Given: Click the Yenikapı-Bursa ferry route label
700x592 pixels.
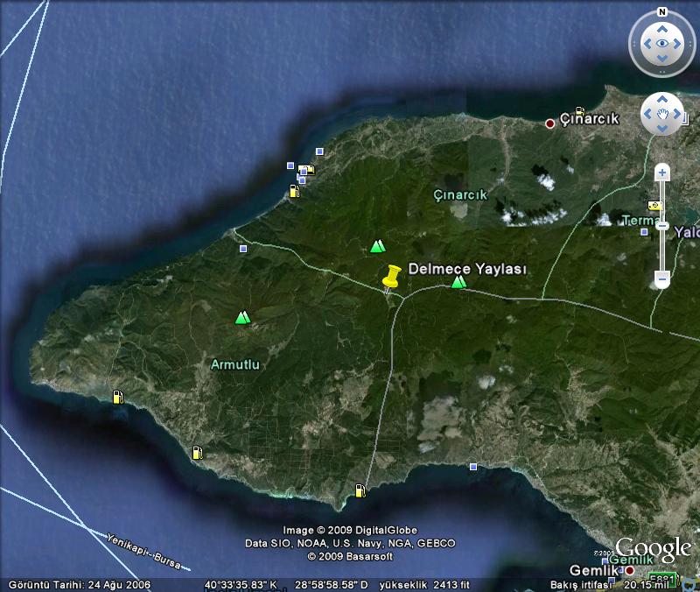Looking at the screenshot, I should pos(143,552).
